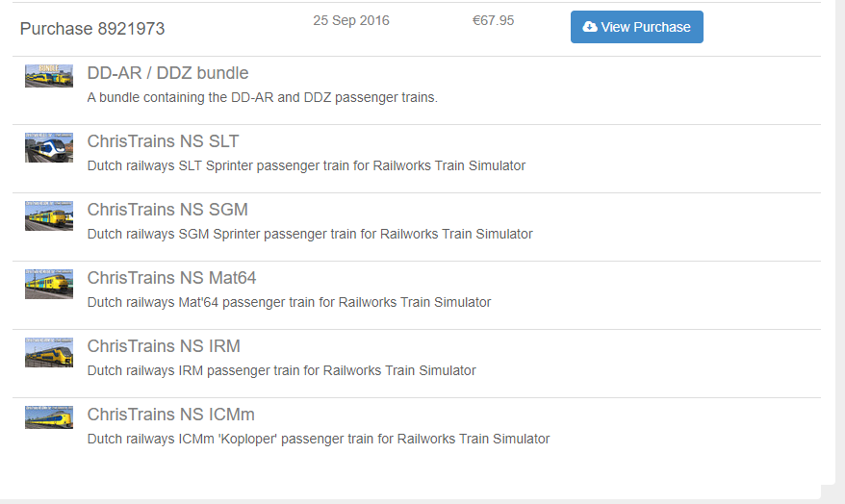Click the ICMm 'Koploper' description text
The height and width of the screenshot is (504, 845).
(x=318, y=439)
